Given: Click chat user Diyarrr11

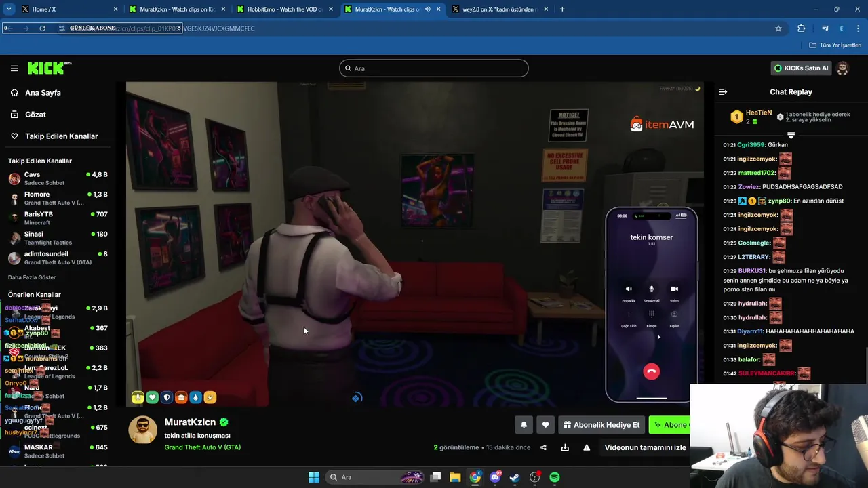Looking at the screenshot, I should 750,331.
